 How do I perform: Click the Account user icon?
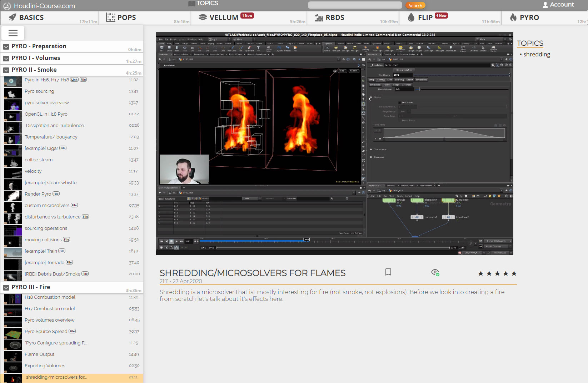coord(545,5)
